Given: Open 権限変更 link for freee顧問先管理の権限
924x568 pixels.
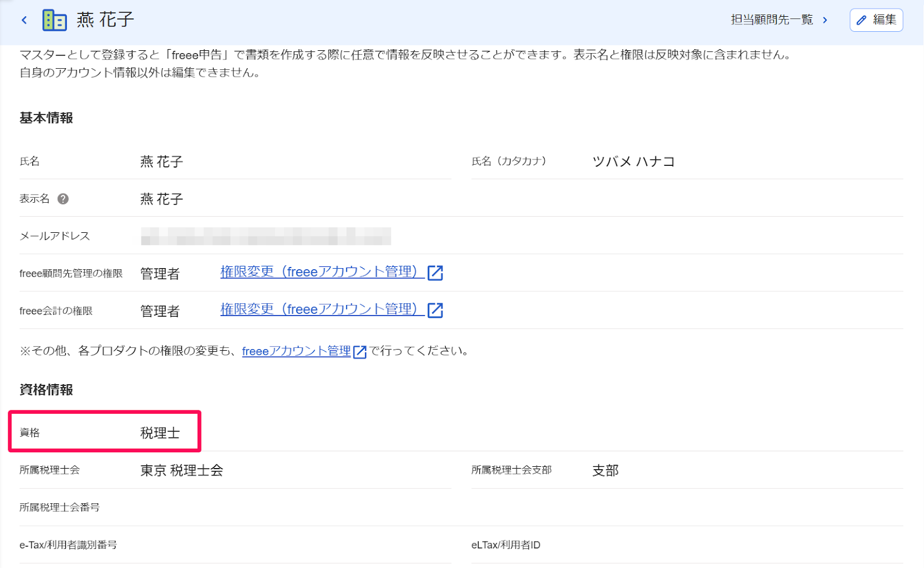Looking at the screenshot, I should pyautogui.click(x=322, y=272).
